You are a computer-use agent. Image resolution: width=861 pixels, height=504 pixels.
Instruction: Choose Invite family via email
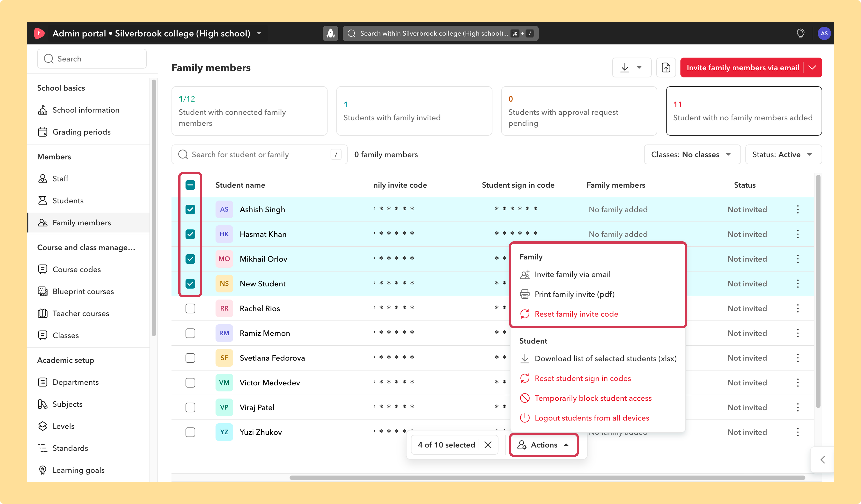pos(565,275)
